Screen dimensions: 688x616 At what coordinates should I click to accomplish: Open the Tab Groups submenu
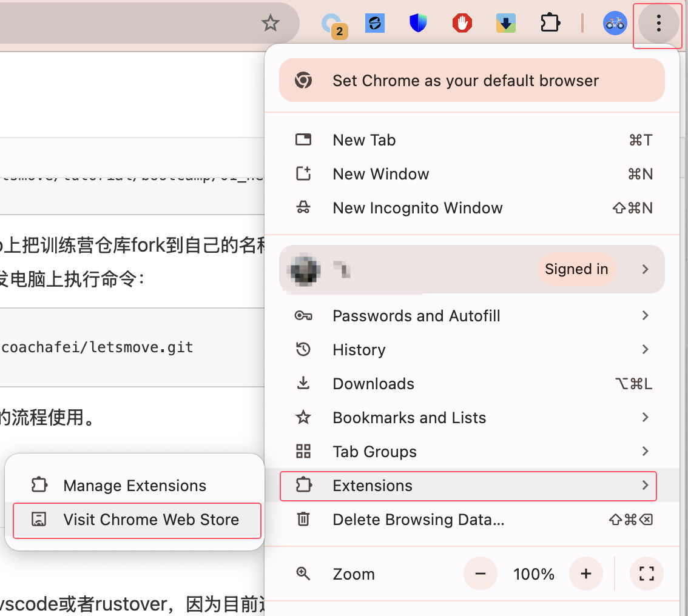click(471, 451)
